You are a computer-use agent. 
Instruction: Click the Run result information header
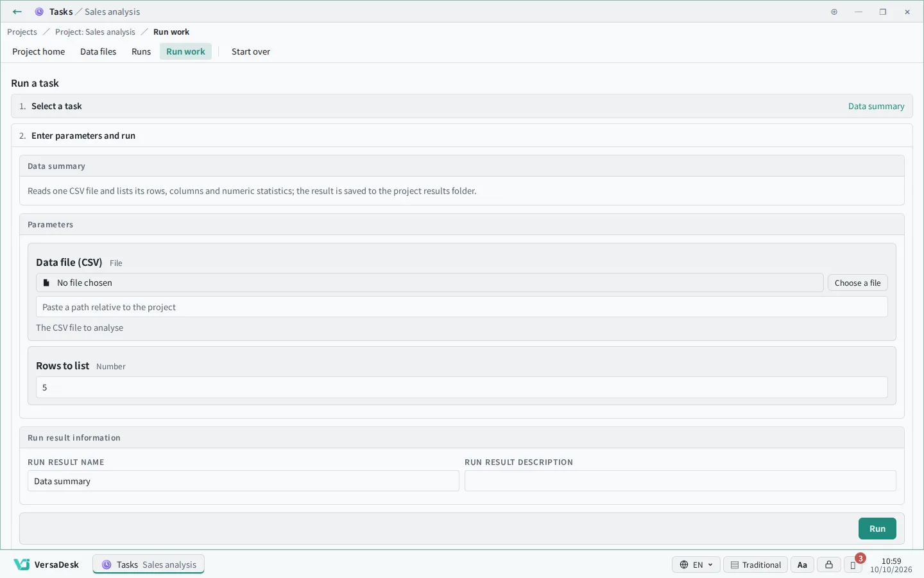(462, 438)
